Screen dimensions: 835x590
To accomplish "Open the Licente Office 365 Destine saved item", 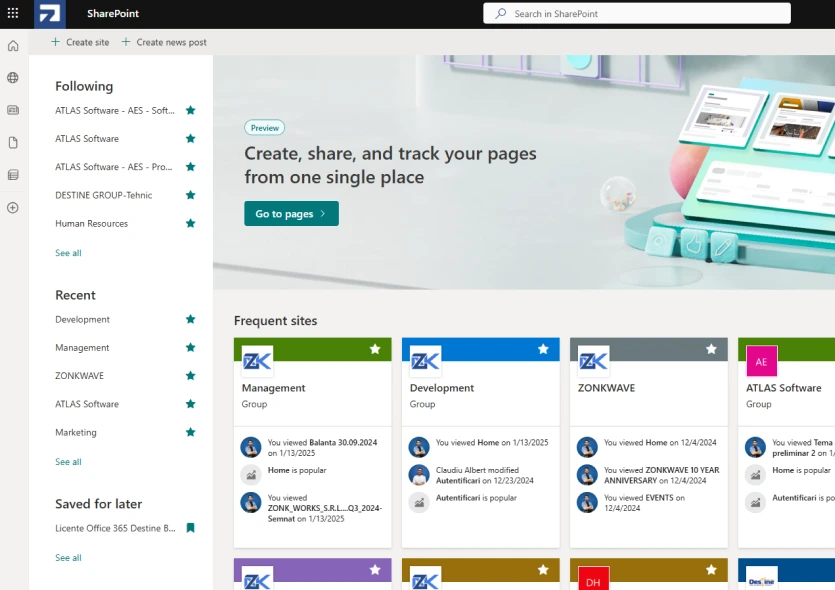I will point(116,528).
